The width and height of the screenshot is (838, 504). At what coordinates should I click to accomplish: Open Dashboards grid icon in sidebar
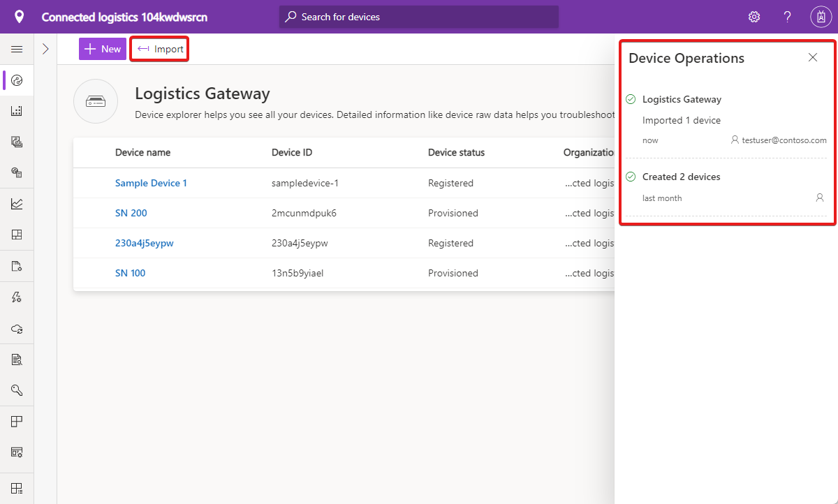[17, 235]
